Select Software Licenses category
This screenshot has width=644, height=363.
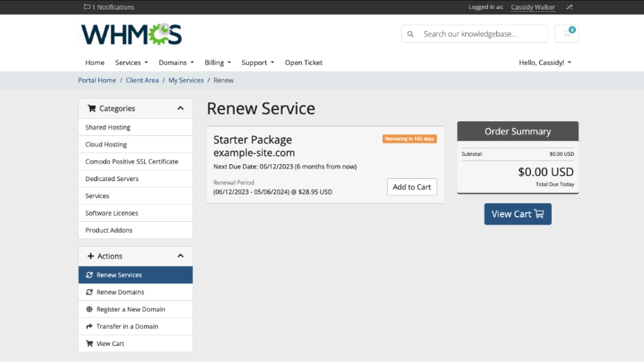pos(136,214)
